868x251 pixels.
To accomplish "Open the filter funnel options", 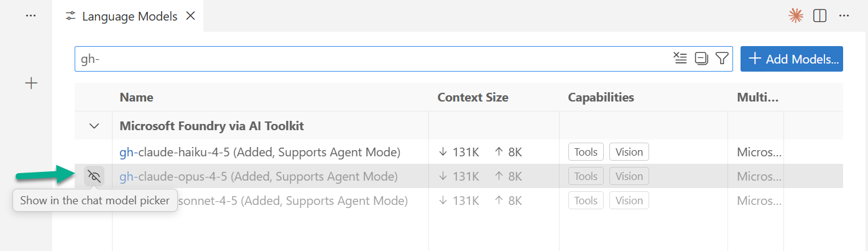I will (x=721, y=59).
